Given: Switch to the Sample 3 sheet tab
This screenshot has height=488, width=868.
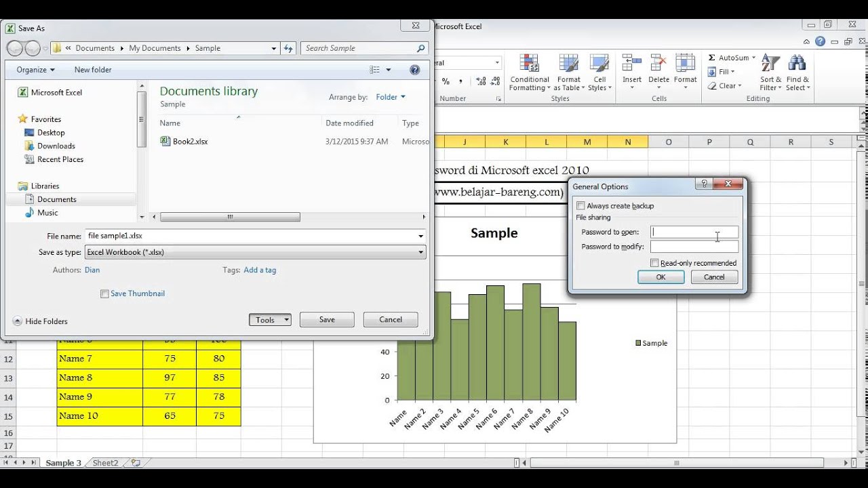Looking at the screenshot, I should pyautogui.click(x=63, y=463).
